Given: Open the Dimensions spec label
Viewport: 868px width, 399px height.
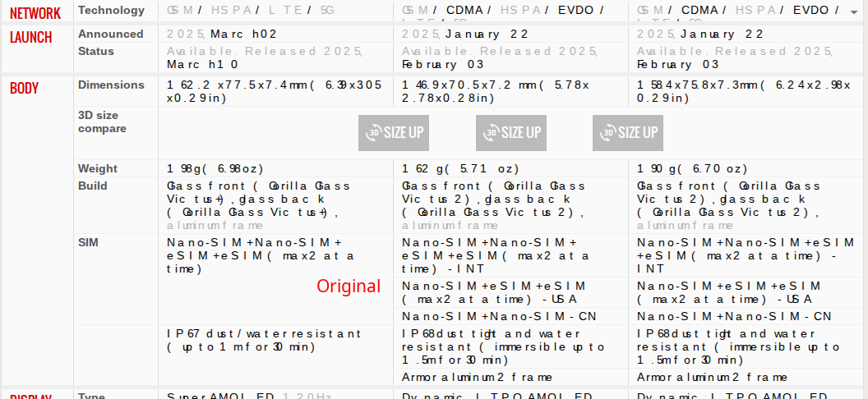Looking at the screenshot, I should point(111,85).
